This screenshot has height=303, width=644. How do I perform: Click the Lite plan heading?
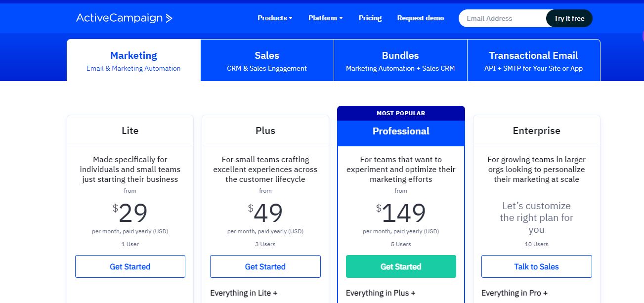click(x=130, y=130)
